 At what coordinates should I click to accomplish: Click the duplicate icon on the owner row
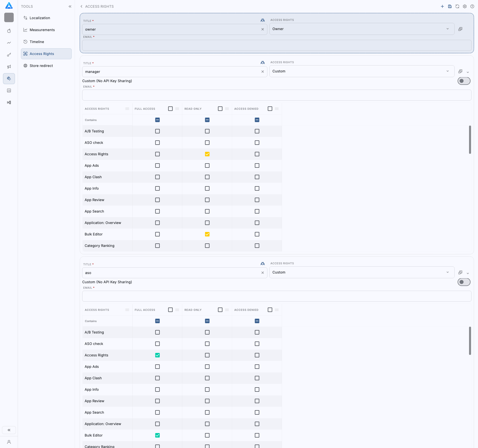(460, 29)
